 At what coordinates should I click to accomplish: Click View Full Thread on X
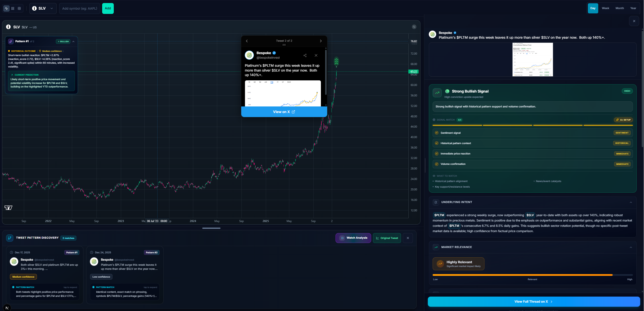click(x=532, y=301)
